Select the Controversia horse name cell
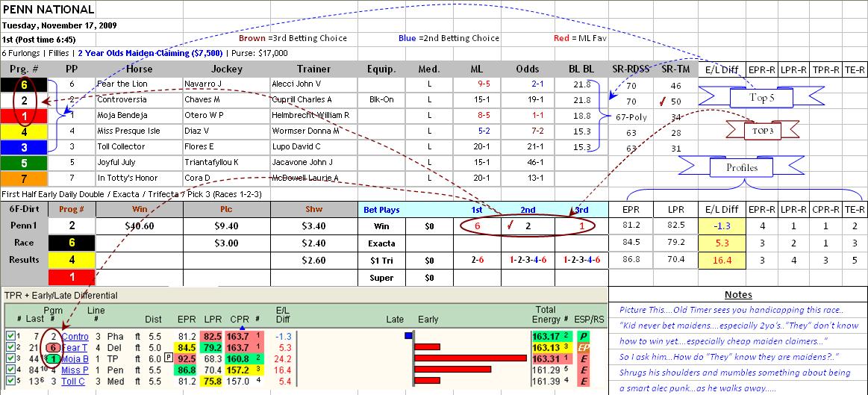The width and height of the screenshot is (868, 395). (139, 100)
